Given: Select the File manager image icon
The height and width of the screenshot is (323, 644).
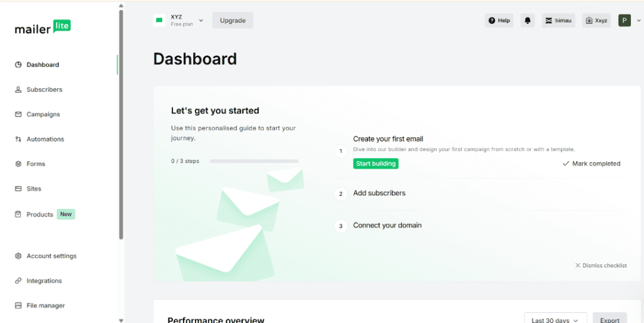Looking at the screenshot, I should point(18,305).
